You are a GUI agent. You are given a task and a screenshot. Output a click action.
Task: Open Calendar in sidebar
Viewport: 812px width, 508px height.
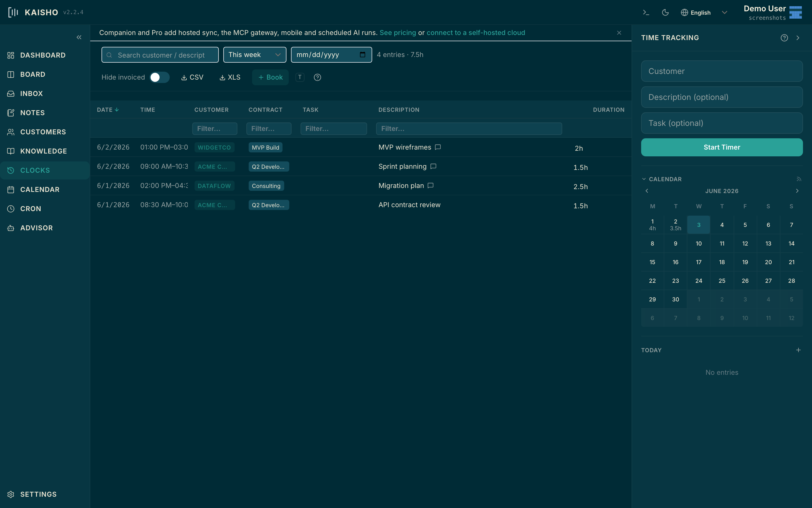[45, 189]
